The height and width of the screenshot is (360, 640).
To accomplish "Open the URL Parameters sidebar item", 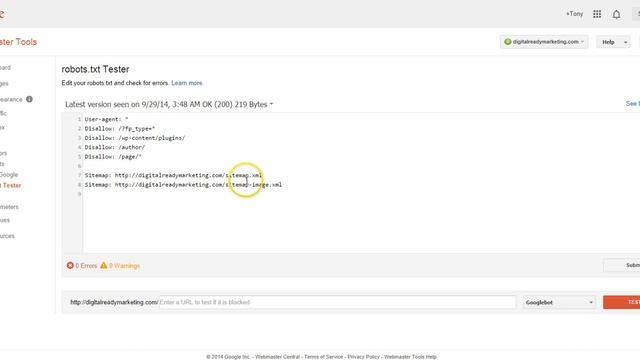I will point(9,207).
